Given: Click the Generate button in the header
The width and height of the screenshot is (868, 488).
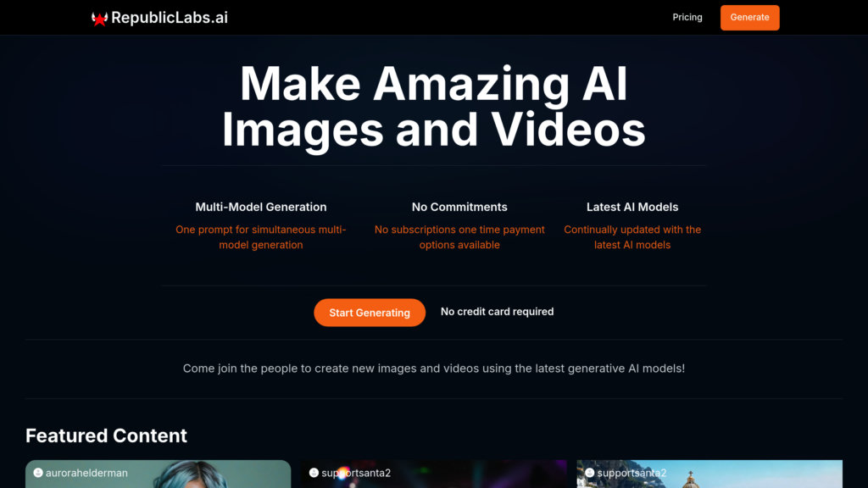Looking at the screenshot, I should [749, 17].
